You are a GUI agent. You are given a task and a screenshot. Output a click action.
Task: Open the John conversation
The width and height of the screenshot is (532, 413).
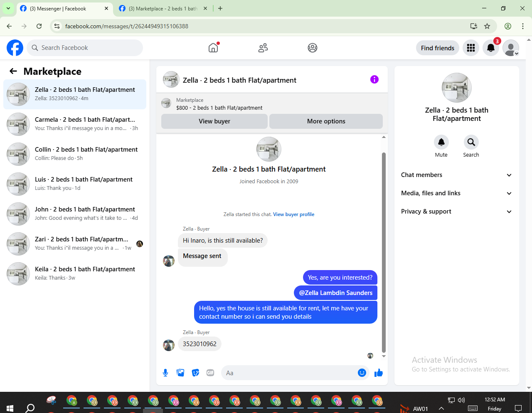(75, 214)
